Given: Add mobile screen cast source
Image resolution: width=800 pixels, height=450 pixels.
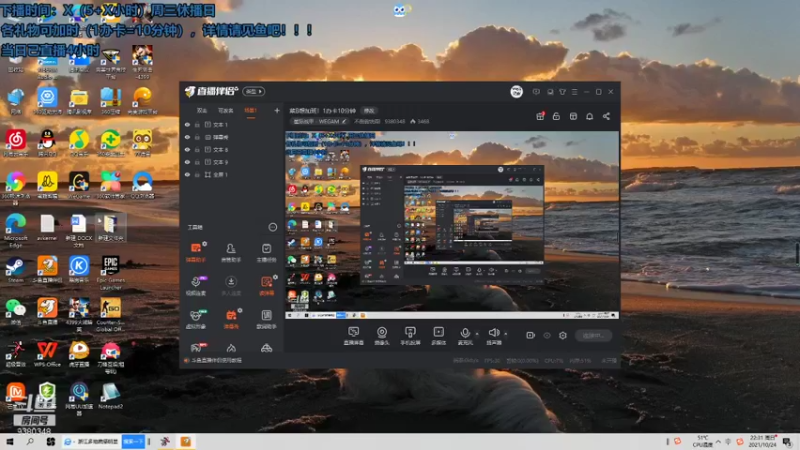Looking at the screenshot, I should click(410, 336).
